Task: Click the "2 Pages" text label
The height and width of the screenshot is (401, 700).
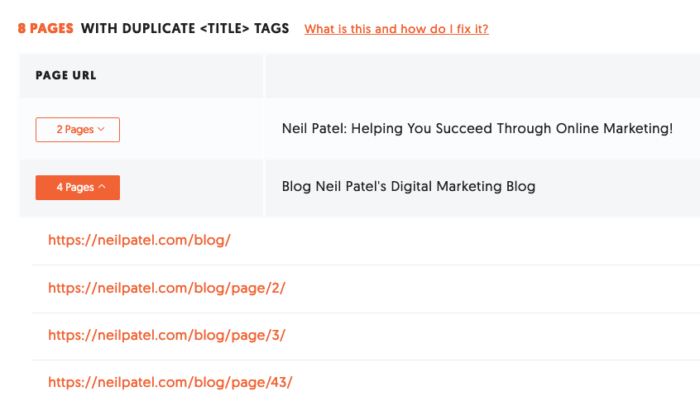Action: click(75, 129)
